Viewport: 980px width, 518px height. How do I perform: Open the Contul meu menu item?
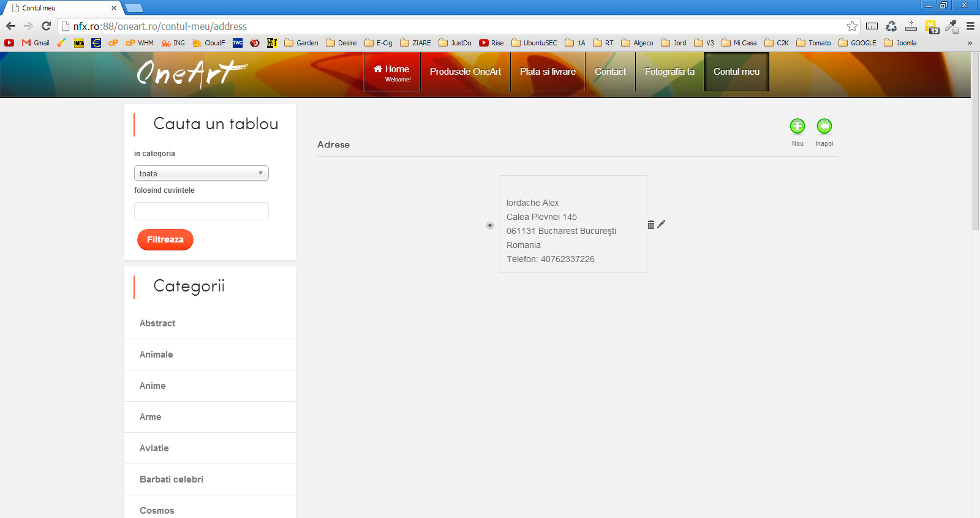pos(736,72)
